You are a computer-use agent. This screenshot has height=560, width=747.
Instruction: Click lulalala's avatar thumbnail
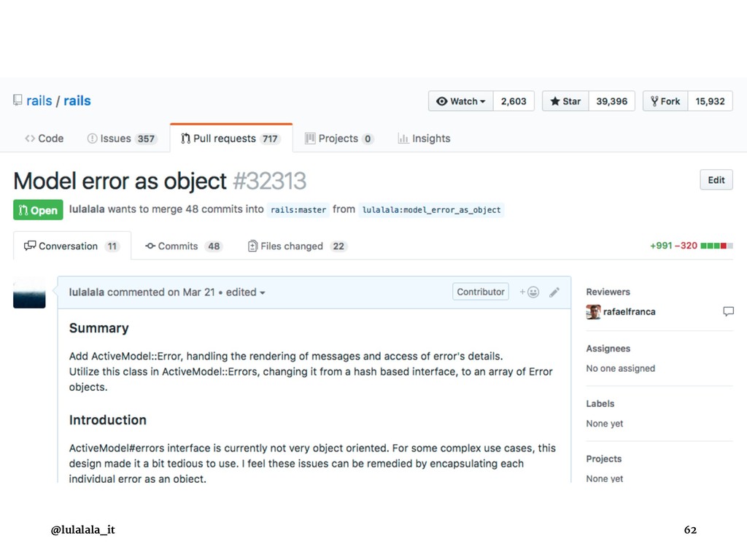(x=29, y=292)
